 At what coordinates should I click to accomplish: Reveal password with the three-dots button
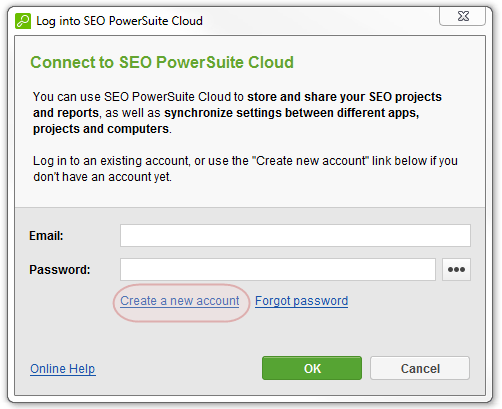(x=456, y=269)
